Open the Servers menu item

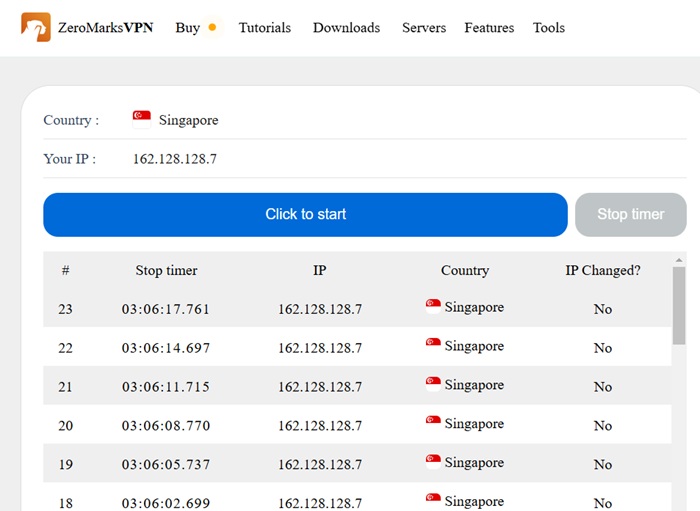424,28
